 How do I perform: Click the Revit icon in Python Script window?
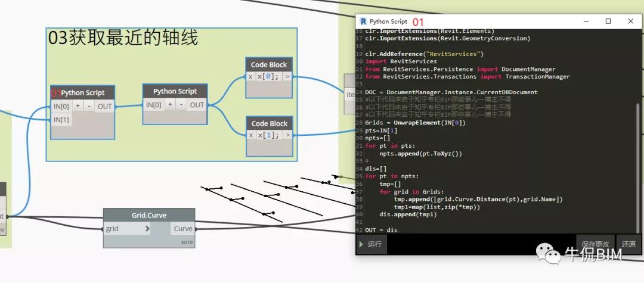coord(363,21)
